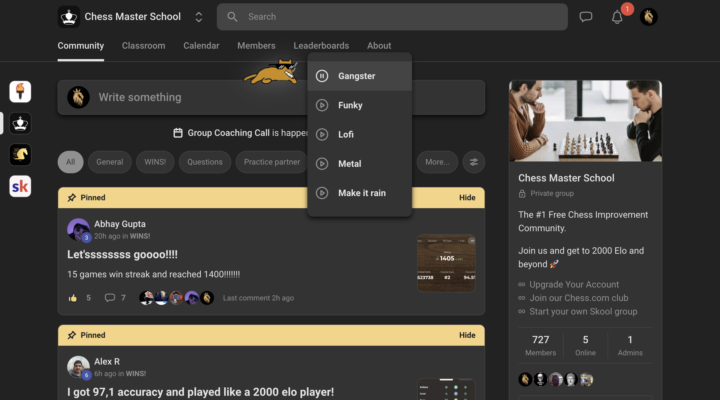Screen dimensions: 720x400
Task: Hide the Alex R pinned post
Action: [x=467, y=335]
